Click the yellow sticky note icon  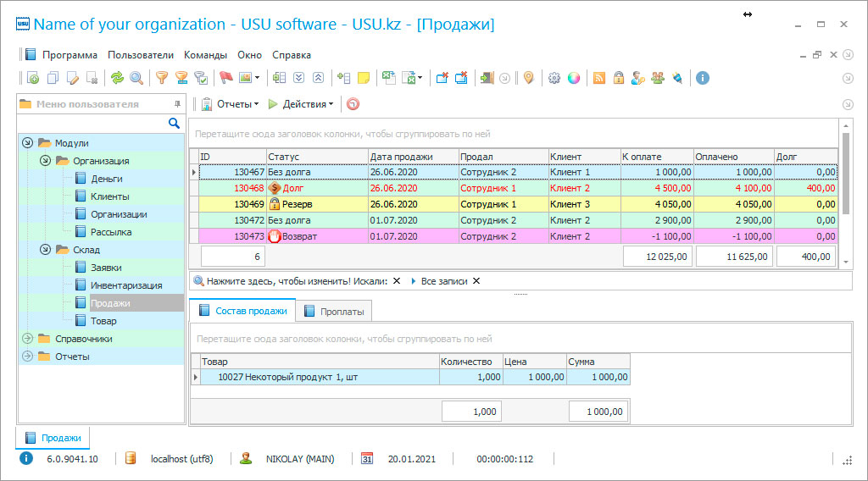tap(364, 78)
